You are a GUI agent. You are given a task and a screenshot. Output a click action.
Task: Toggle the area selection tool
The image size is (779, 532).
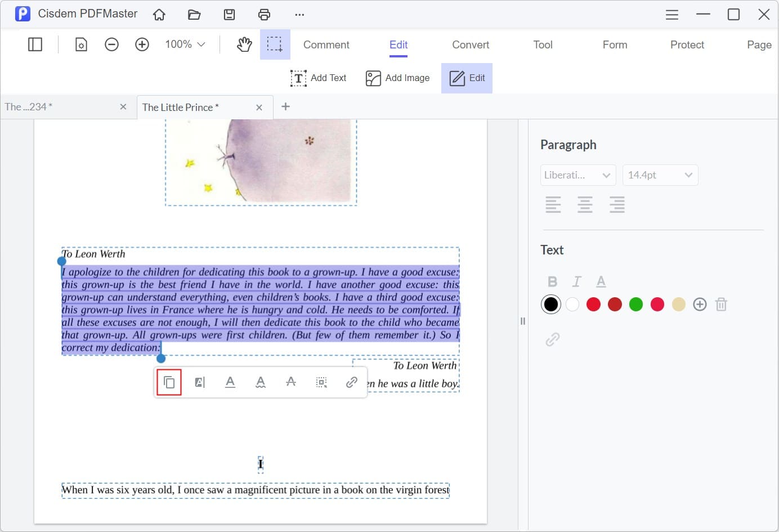275,44
